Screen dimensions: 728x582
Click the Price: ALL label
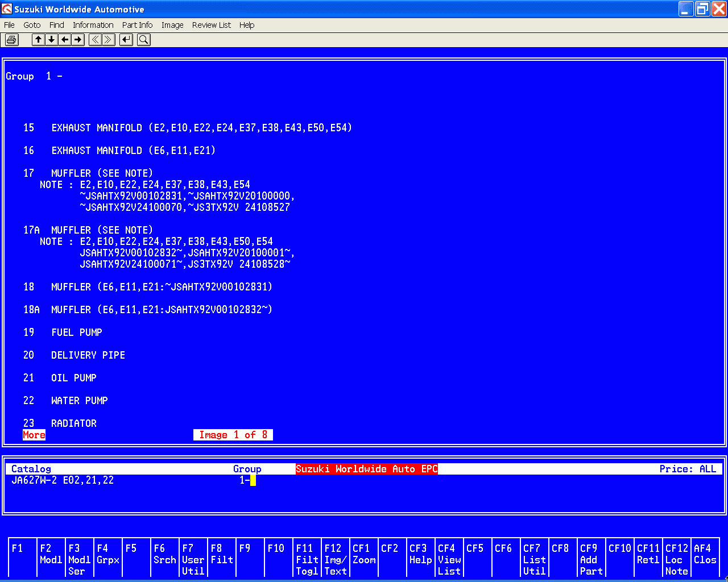[x=688, y=469]
